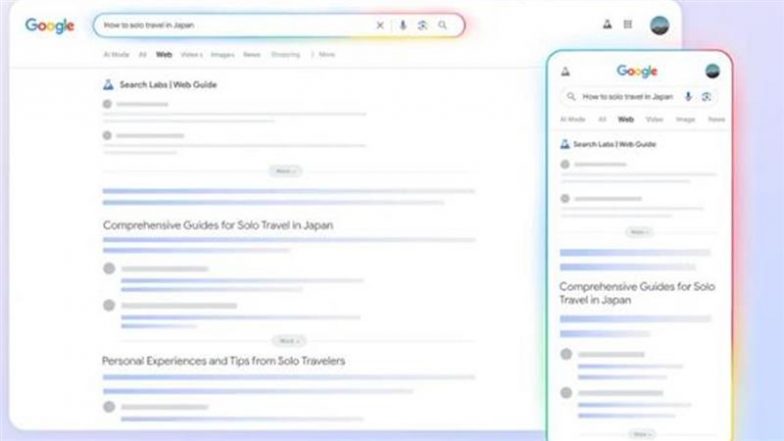Image resolution: width=784 pixels, height=441 pixels.
Task: Click the flask icon next to mobile Web Guide label
Action: (x=565, y=144)
